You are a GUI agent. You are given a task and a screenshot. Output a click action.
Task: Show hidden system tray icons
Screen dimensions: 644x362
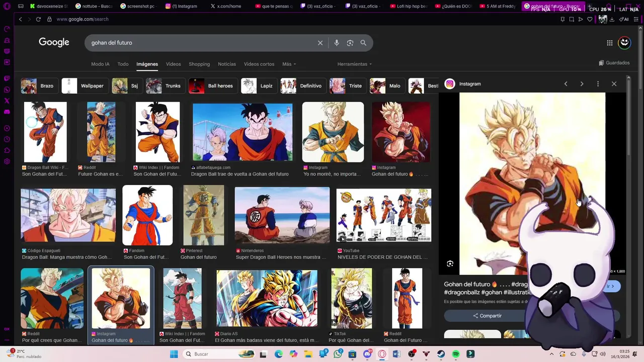tap(552, 354)
